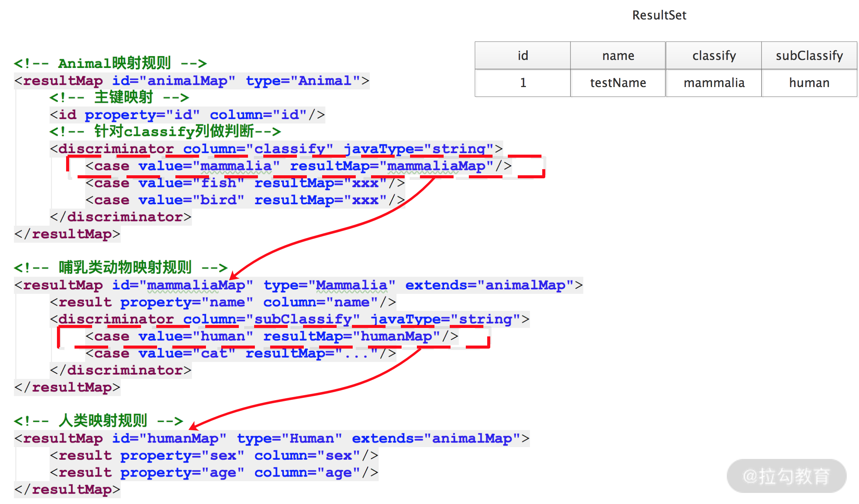Select the 'testName' table cell
The height and width of the screenshot is (504, 859).
pyautogui.click(x=618, y=83)
